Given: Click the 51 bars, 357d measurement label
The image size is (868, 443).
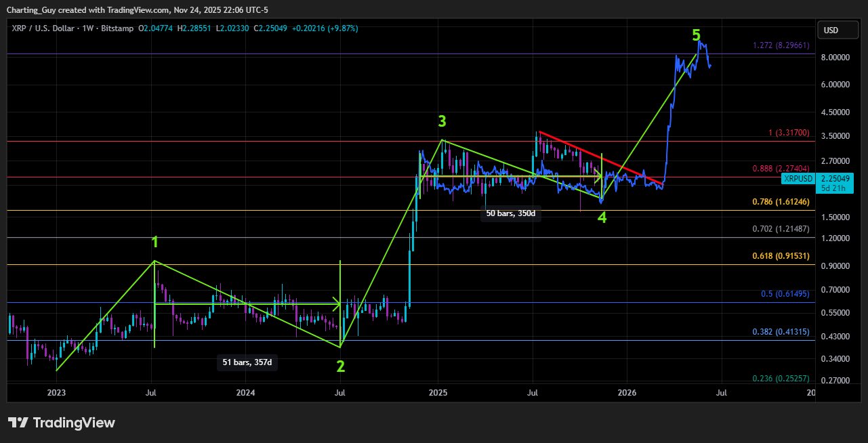Looking at the screenshot, I should (247, 362).
